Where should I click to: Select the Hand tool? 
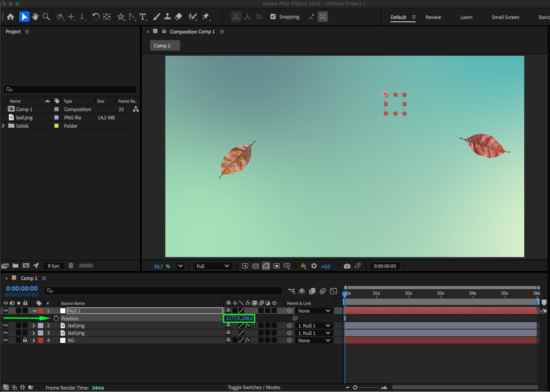[35, 17]
